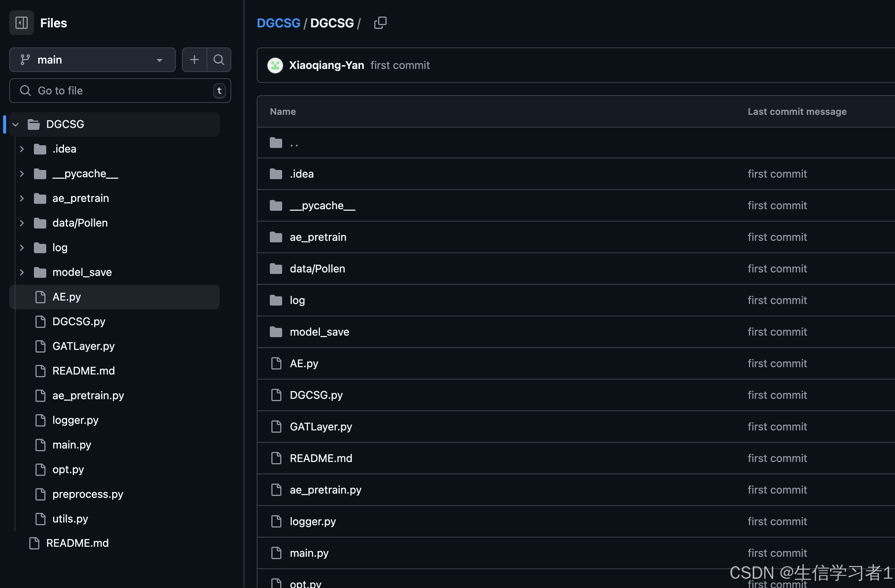Collapse the DGCSG folder in tree
This screenshot has width=895, height=588.
16,124
